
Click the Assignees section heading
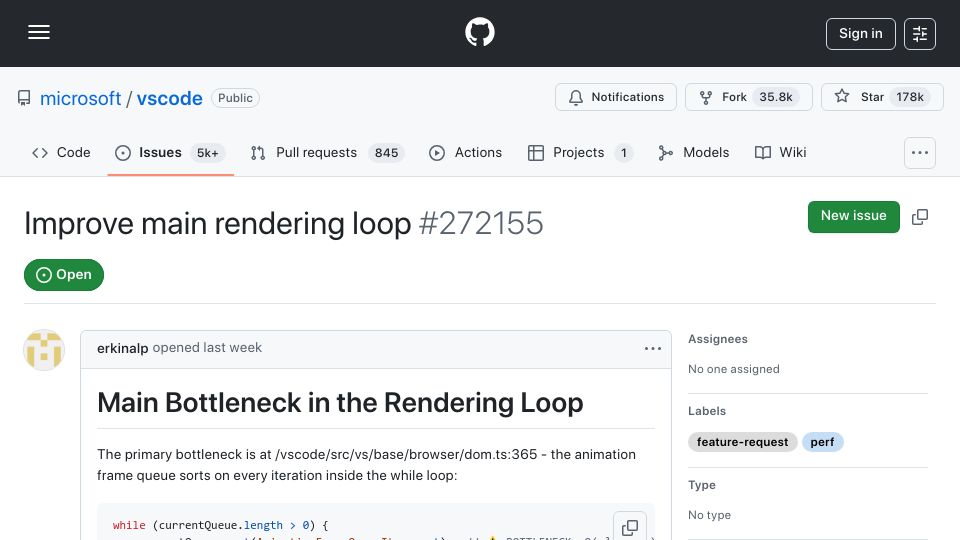point(718,339)
